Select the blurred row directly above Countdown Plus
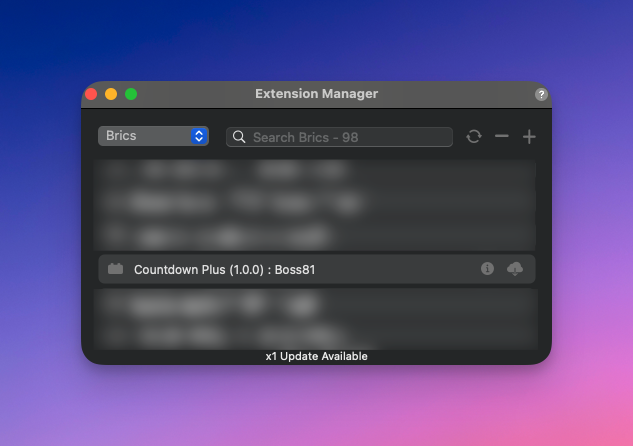This screenshot has width=633, height=446. click(x=316, y=236)
